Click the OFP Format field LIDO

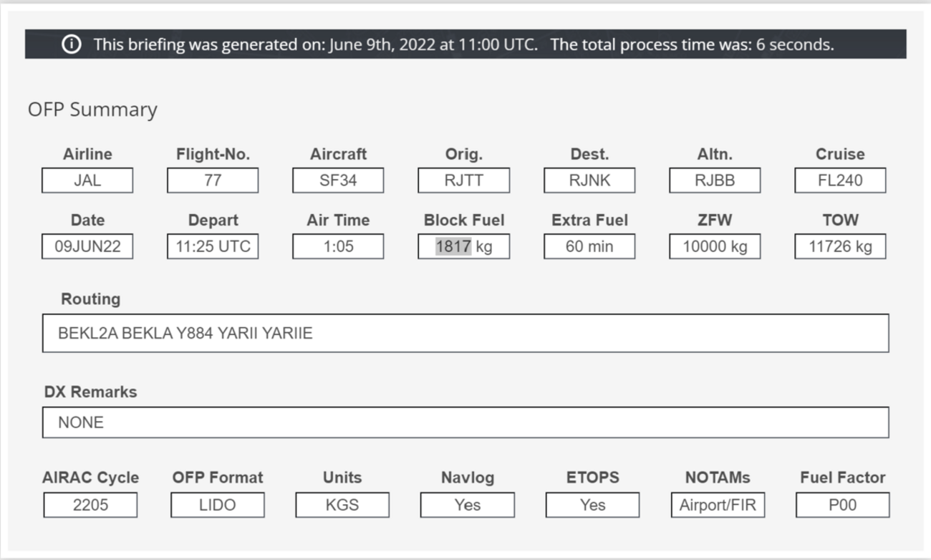pos(217,505)
